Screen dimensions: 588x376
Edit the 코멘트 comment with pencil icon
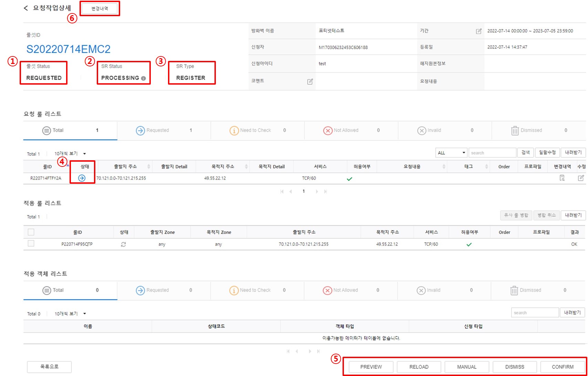(310, 82)
